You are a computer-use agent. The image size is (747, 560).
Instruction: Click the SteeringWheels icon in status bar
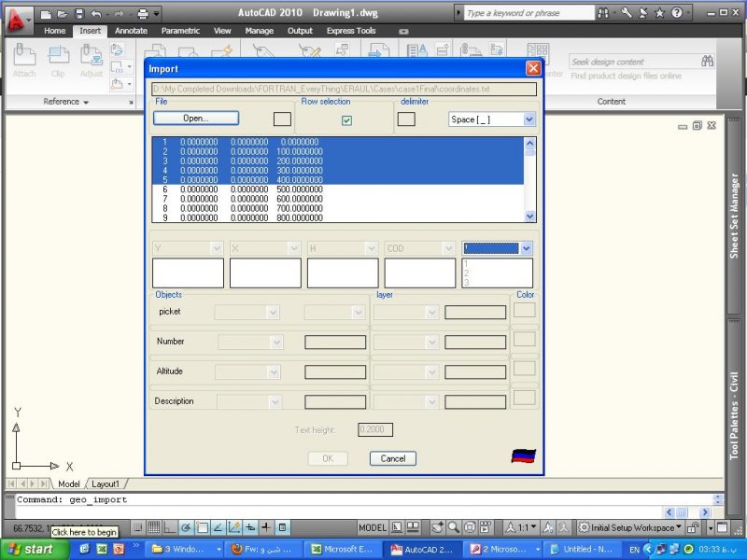(x=470, y=527)
